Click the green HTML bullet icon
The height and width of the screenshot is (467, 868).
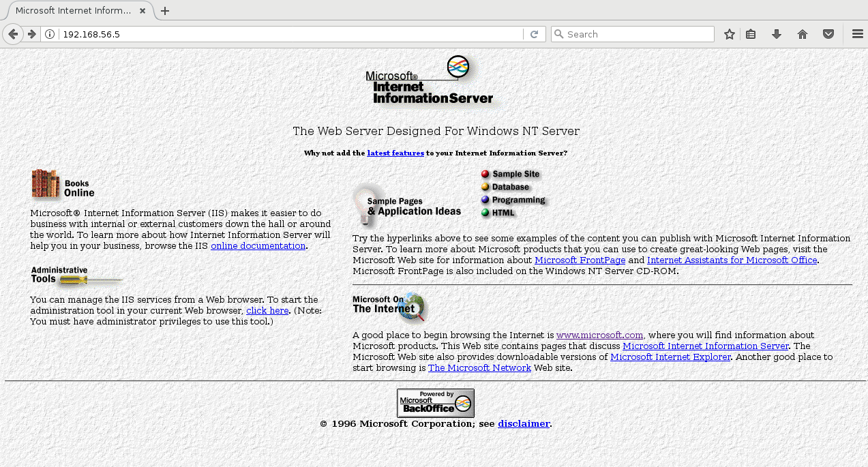click(485, 212)
